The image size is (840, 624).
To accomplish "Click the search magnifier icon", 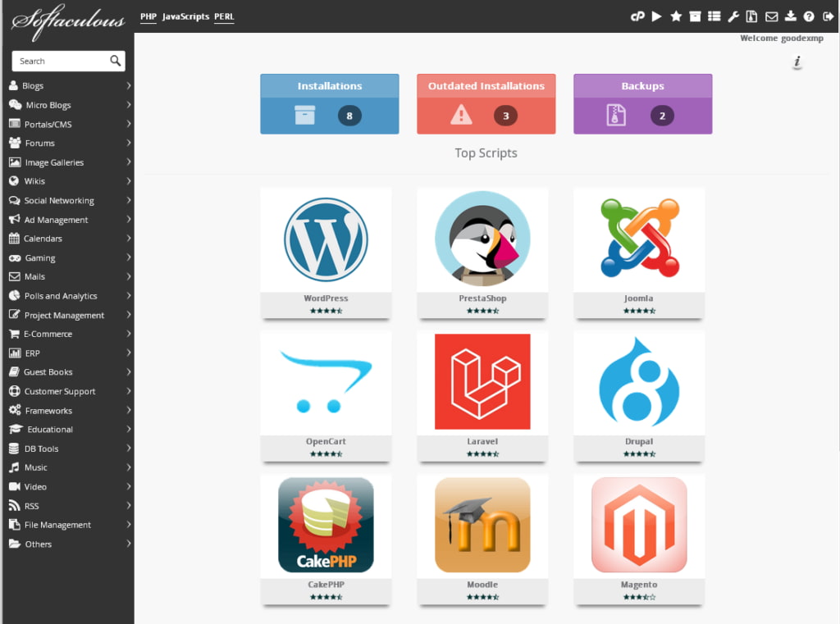I will tap(115, 61).
